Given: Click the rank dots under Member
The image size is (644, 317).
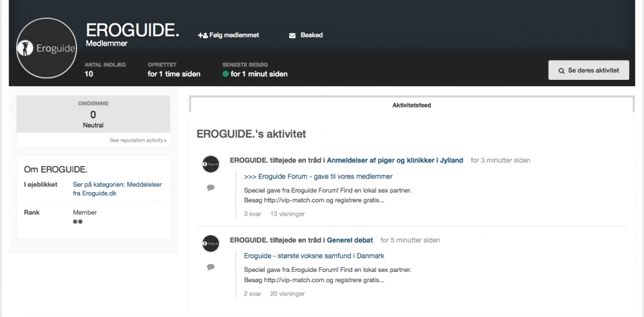Looking at the screenshot, I should 78,222.
